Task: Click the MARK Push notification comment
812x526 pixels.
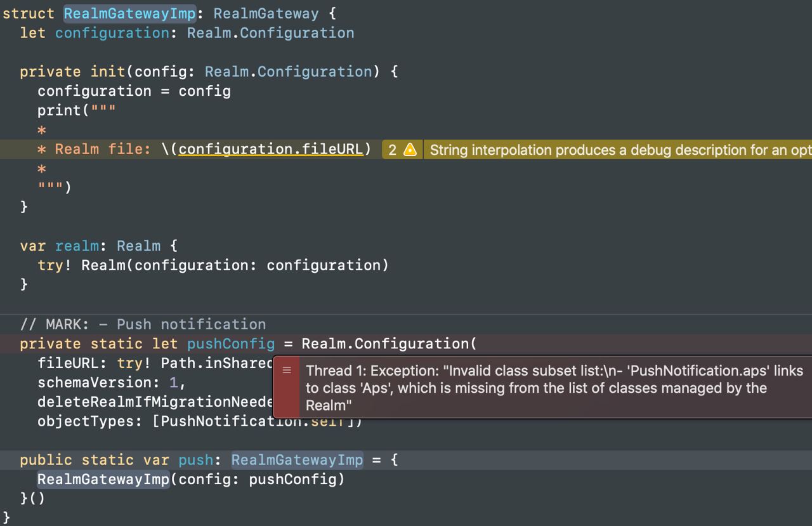Action: point(143,324)
